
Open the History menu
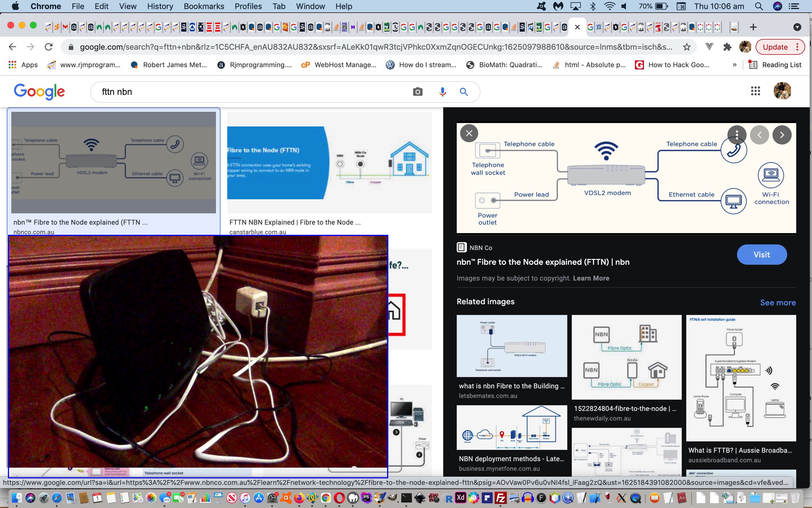(x=160, y=6)
